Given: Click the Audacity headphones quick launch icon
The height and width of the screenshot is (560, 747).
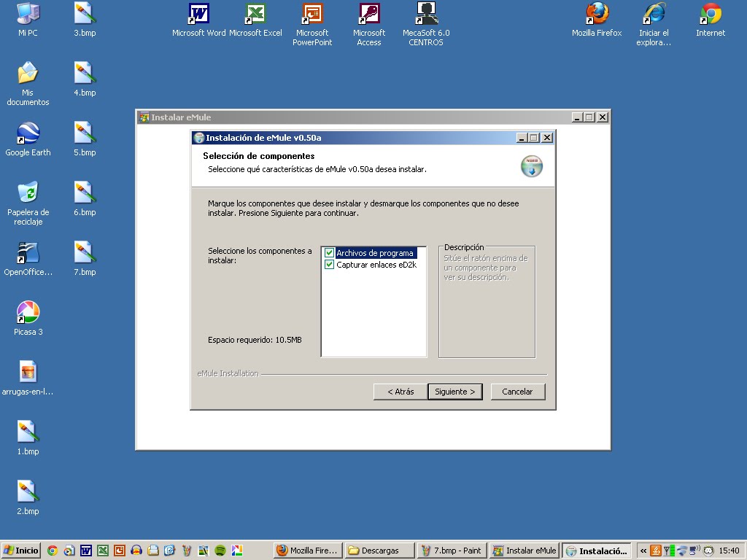Looking at the screenshot, I should click(x=136, y=551).
